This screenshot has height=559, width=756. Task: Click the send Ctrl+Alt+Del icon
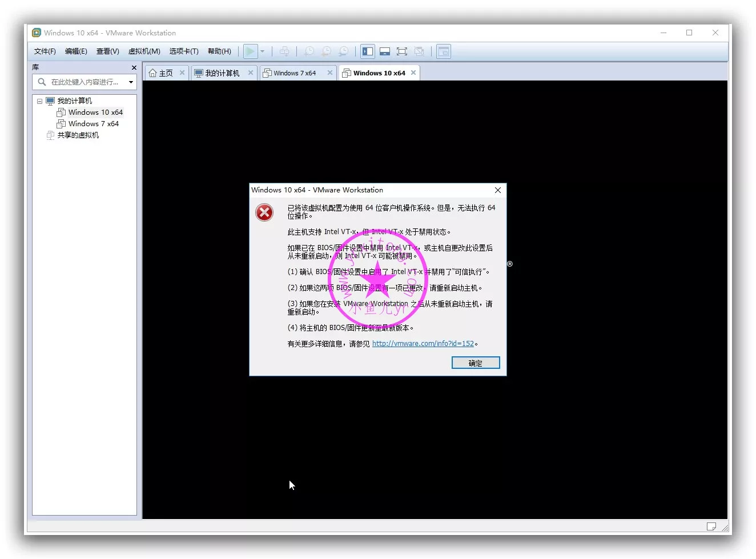pos(284,51)
